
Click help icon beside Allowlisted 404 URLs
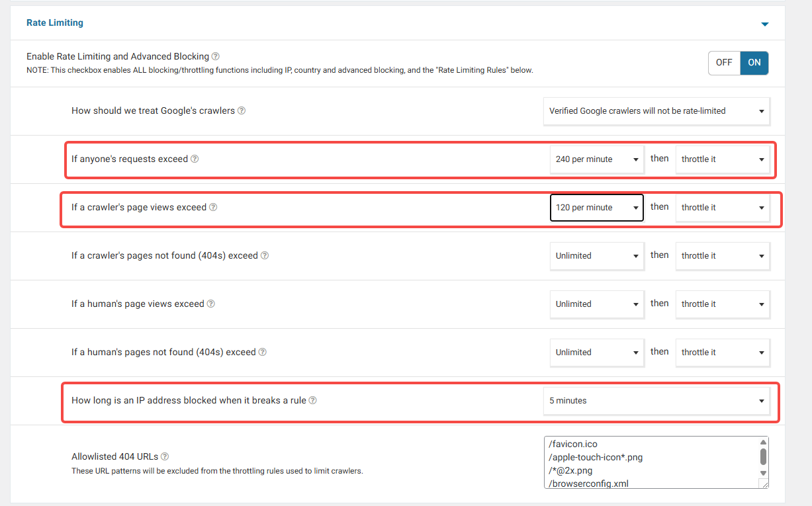pyautogui.click(x=165, y=456)
